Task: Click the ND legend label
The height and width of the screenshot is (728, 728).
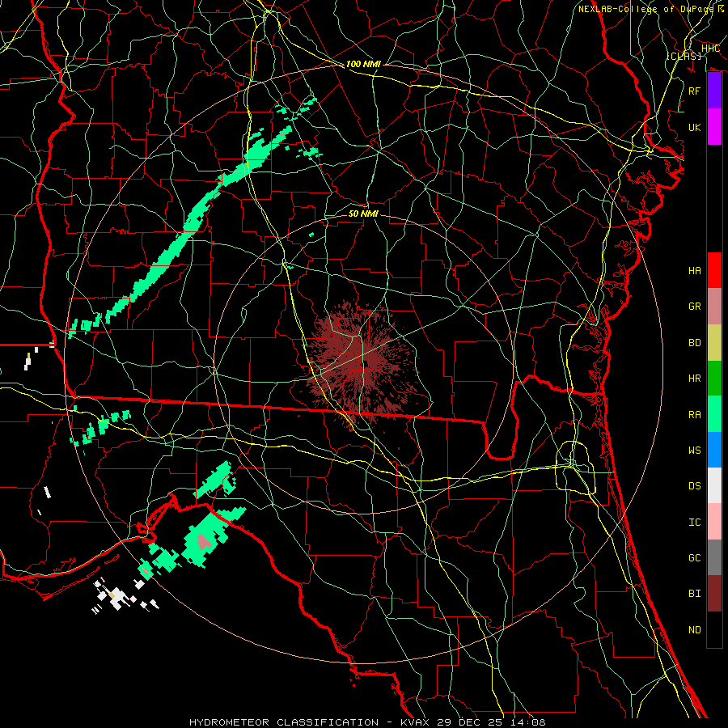Action: [x=695, y=629]
